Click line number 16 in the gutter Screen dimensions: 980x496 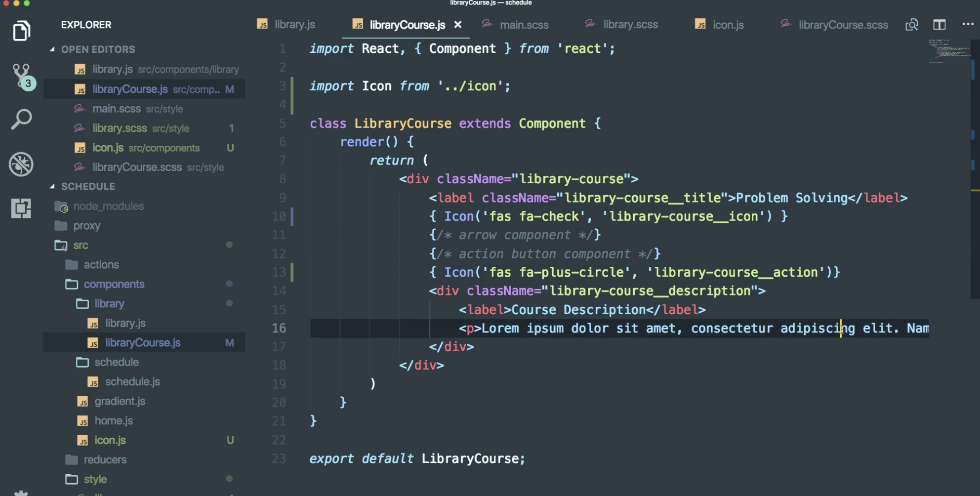click(279, 328)
